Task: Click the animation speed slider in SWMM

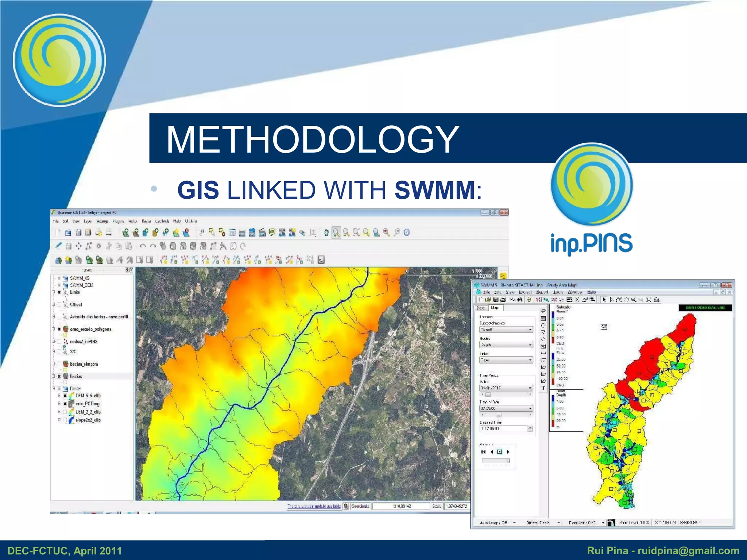Action: tap(496, 460)
